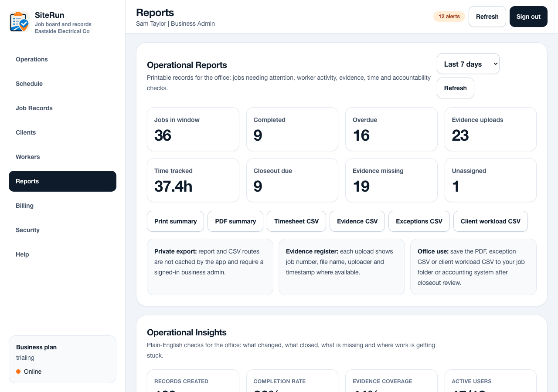Viewport: 558px width, 392px height.
Task: Click the Evidence uploads card
Action: pos(490,129)
